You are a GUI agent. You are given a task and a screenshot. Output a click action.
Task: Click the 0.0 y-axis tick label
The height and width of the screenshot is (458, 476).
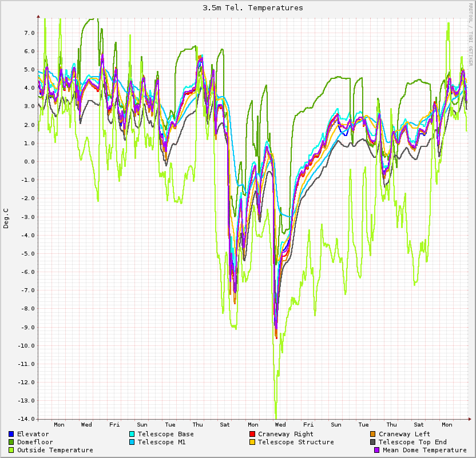pos(29,161)
